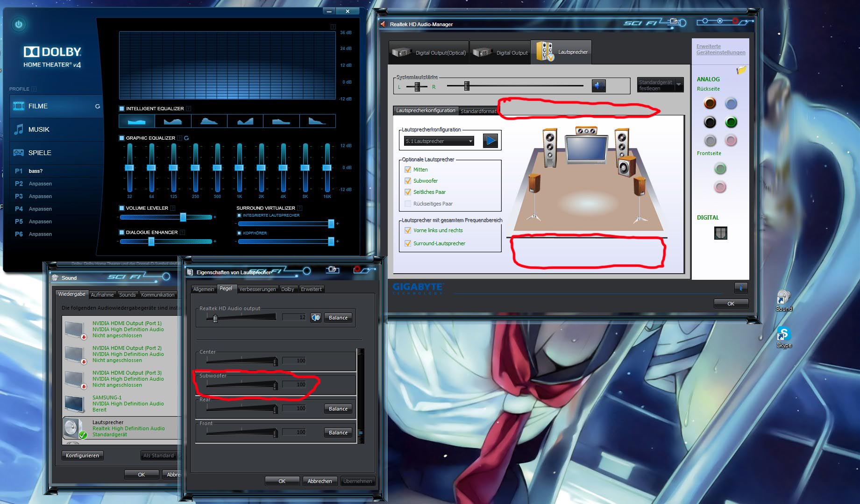The height and width of the screenshot is (504, 860).
Task: Toggle the Volume Leveler checkbox
Action: [x=122, y=208]
